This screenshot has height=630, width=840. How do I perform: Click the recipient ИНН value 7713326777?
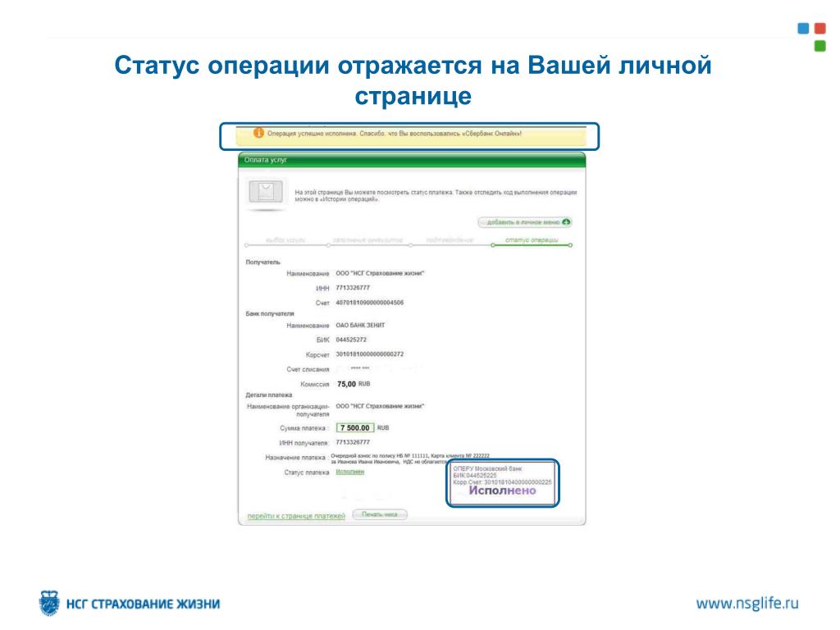coord(353,288)
